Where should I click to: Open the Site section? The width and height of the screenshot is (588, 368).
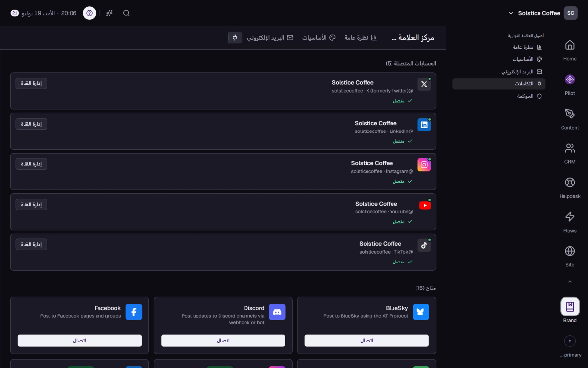click(x=570, y=256)
